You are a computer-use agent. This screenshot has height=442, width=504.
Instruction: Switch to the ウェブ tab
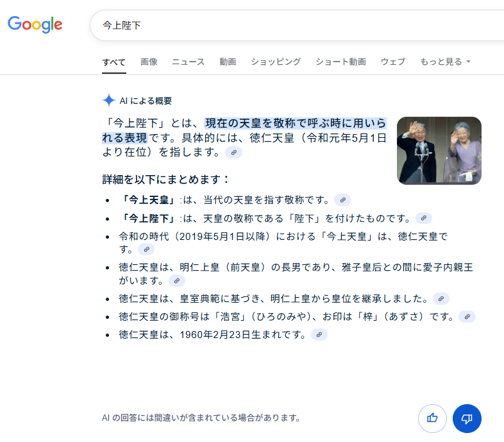[x=393, y=62]
